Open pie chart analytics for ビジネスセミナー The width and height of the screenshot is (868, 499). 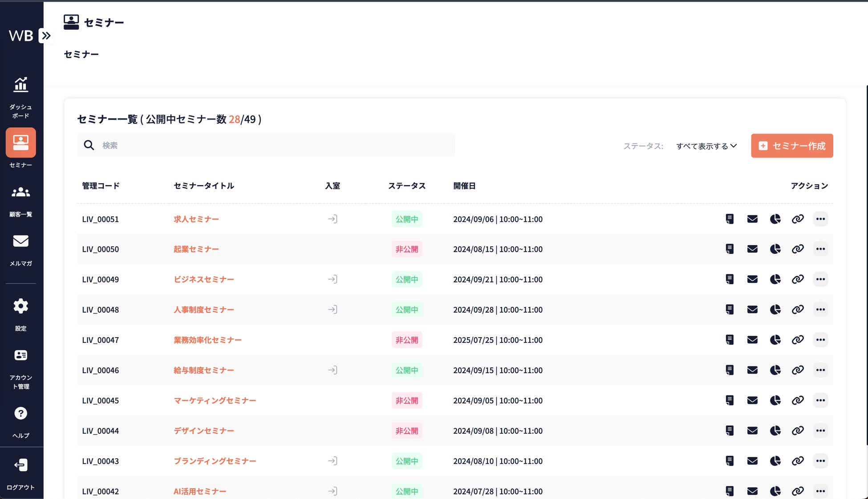point(775,279)
